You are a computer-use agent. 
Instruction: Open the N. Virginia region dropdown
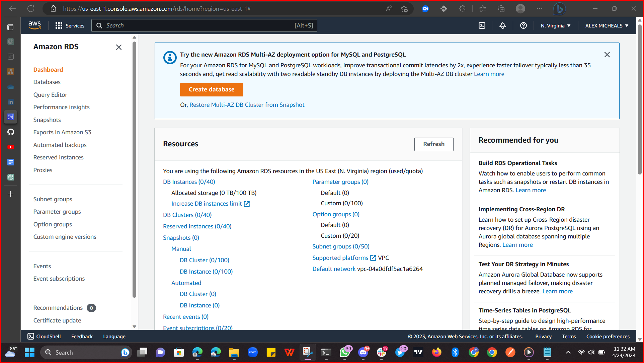pos(555,25)
